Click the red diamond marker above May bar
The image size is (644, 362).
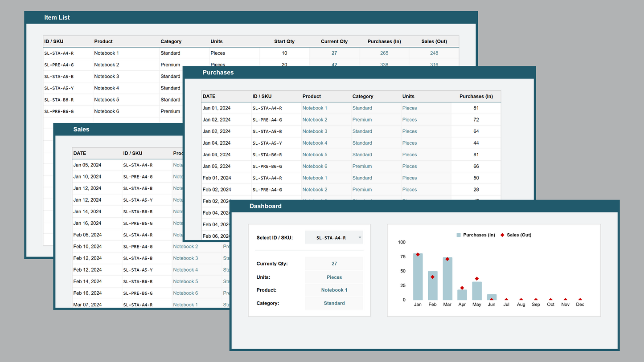[477, 279]
